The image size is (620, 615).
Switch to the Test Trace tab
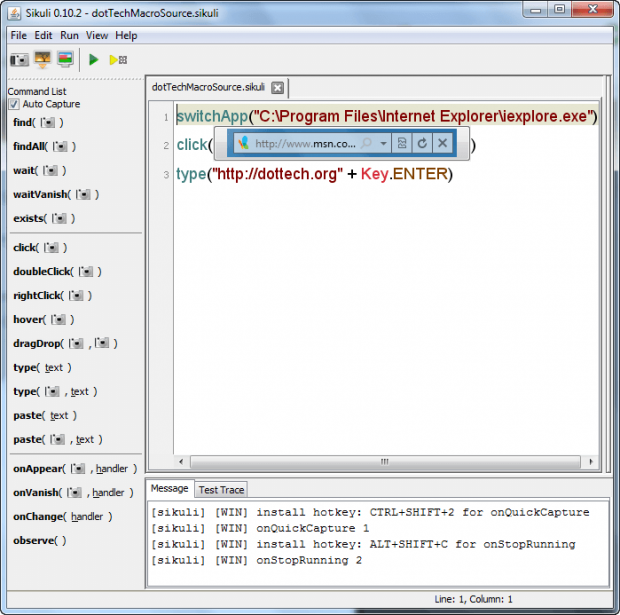tap(221, 489)
